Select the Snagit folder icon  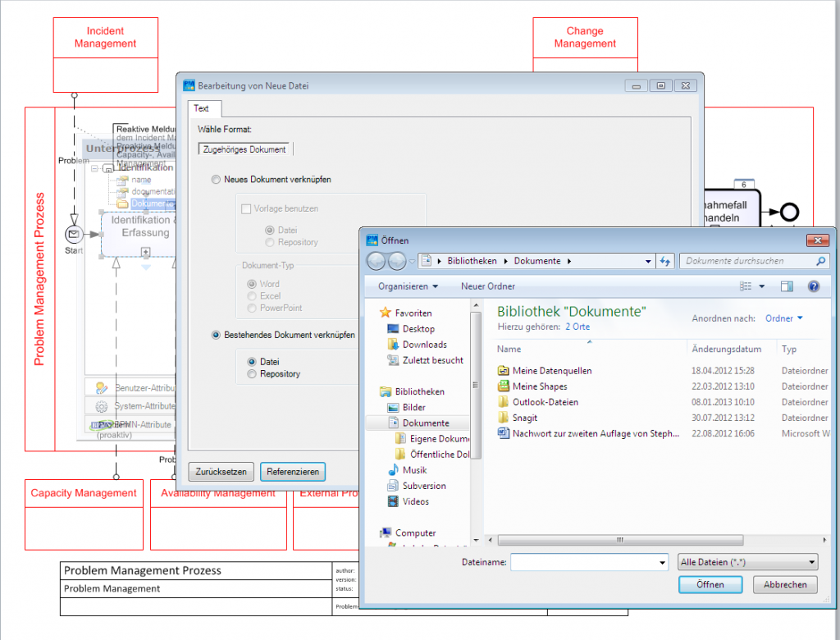[503, 418]
